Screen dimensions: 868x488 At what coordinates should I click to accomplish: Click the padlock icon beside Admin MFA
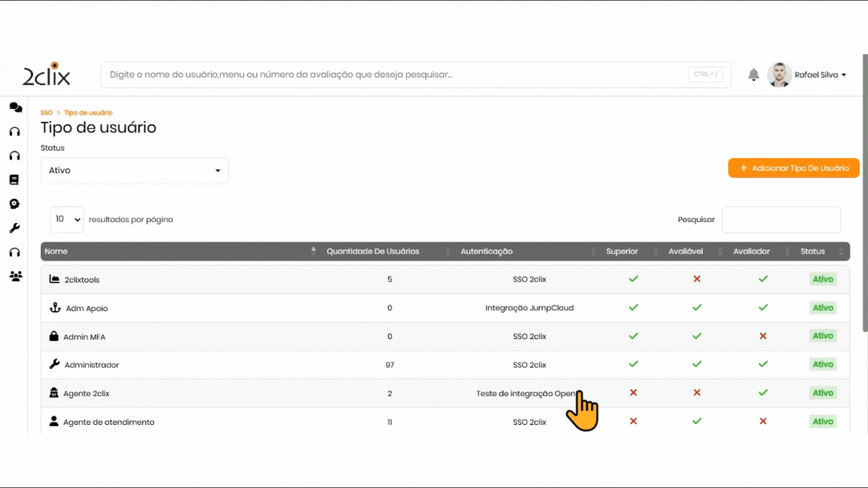(x=53, y=337)
